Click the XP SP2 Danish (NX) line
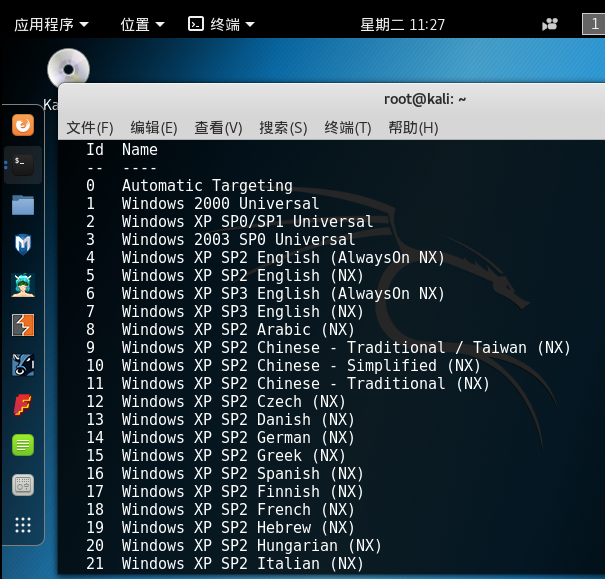Viewport: 605px width, 579px height. point(238,420)
